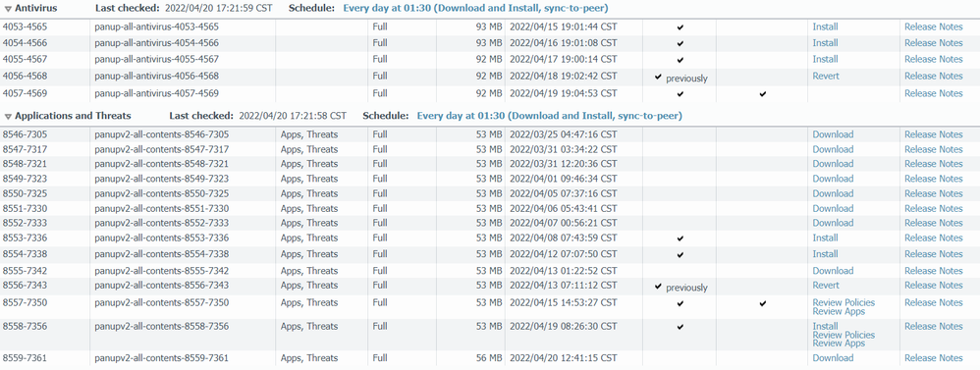The image size is (980, 370).
Task: Download contents version 8549-7323
Action: click(x=833, y=179)
